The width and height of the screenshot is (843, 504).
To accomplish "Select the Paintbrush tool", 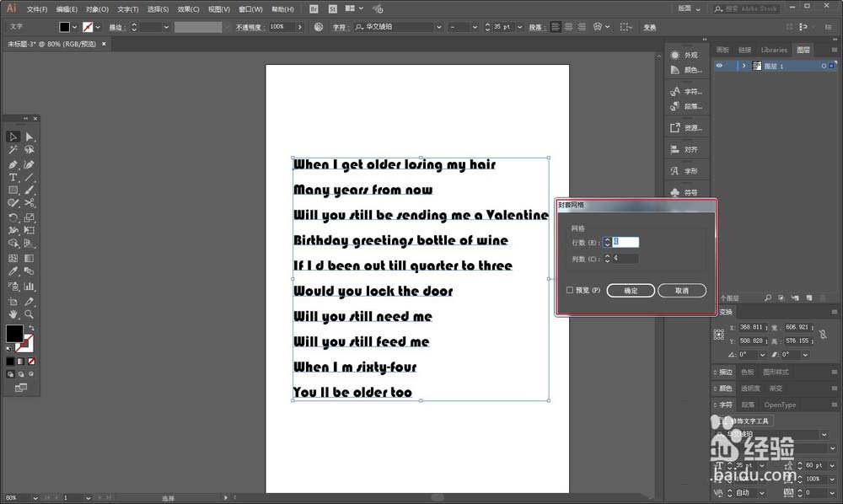I will pyautogui.click(x=29, y=190).
